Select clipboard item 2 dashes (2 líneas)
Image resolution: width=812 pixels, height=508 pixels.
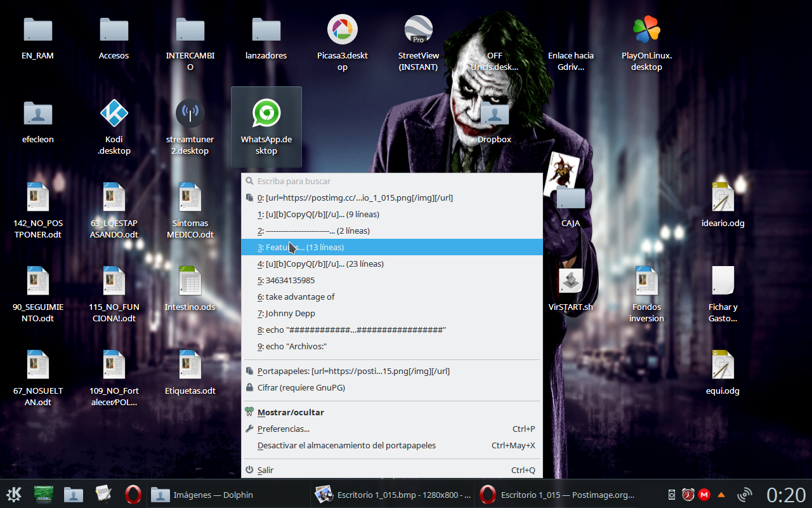[x=392, y=231]
